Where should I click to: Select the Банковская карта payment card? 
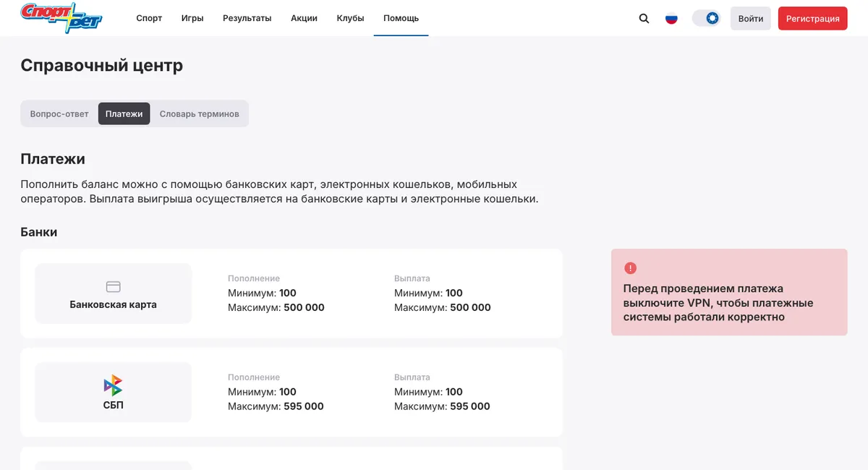114,294
